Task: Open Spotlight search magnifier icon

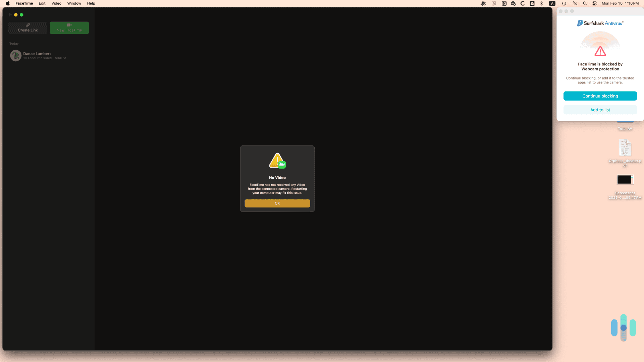Action: click(x=585, y=3)
